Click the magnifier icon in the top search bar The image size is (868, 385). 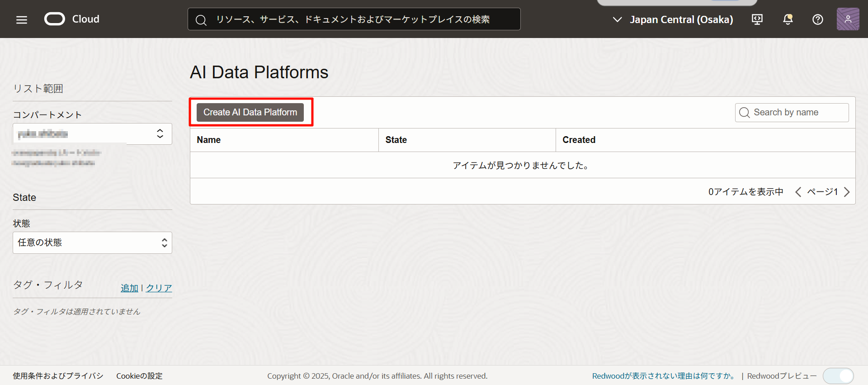(201, 20)
